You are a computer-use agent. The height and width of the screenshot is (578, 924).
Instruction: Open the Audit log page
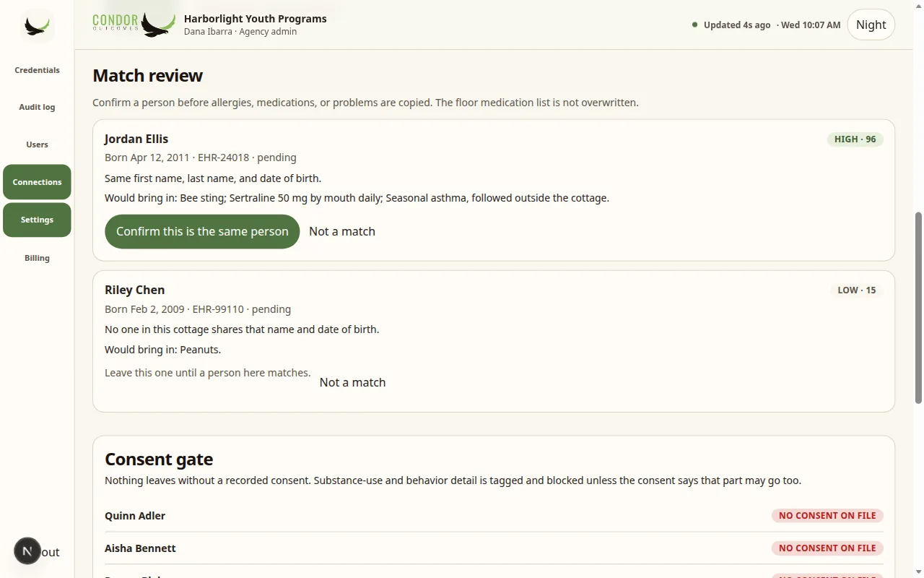(37, 107)
